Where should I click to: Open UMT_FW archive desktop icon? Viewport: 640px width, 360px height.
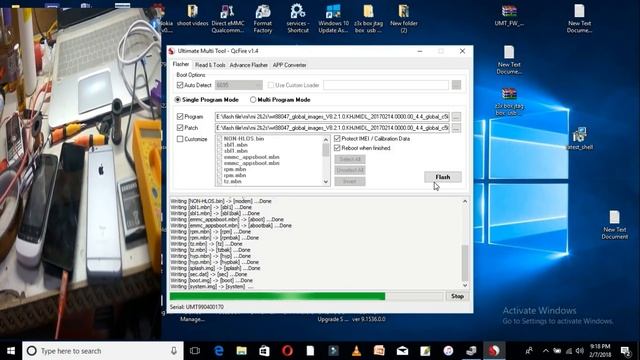point(509,15)
